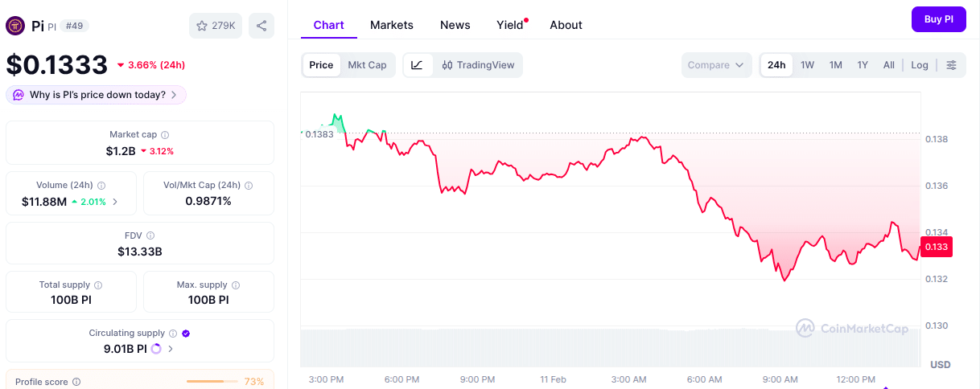Image resolution: width=980 pixels, height=389 pixels.
Task: Open the Compare dropdown
Action: point(716,65)
